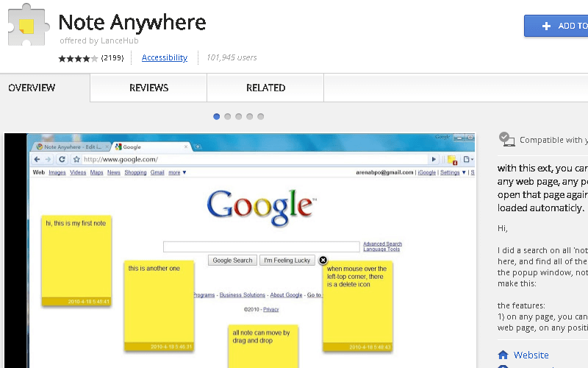
Task: Close the Google browser tab in screenshot
Action: 186,146
